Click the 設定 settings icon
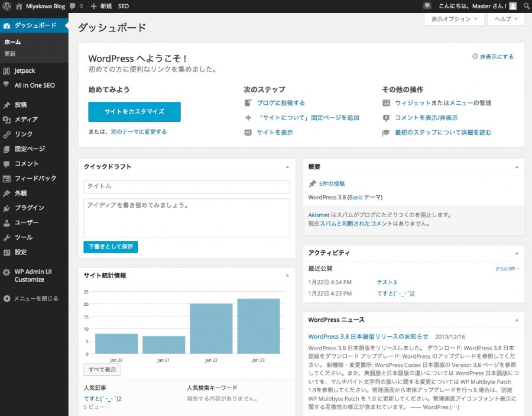532x416 pixels. pos(7,252)
